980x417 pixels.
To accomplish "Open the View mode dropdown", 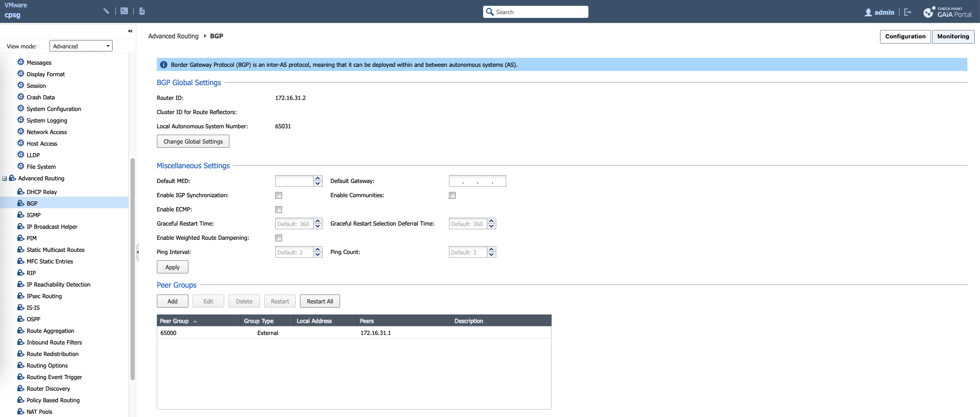I will pyautogui.click(x=81, y=46).
